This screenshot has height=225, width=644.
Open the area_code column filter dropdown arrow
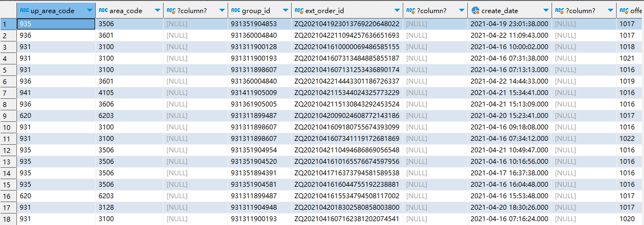coord(157,11)
